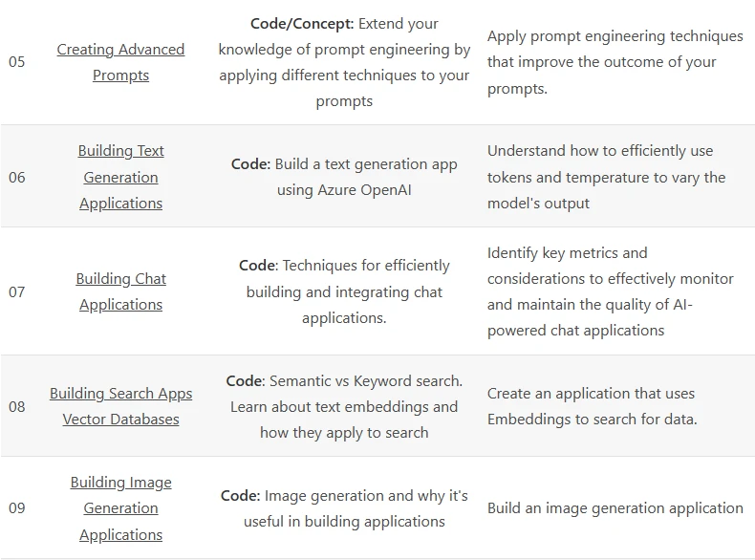
Task: Click 'Semantic vs Keyword search' description
Action: [344, 406]
